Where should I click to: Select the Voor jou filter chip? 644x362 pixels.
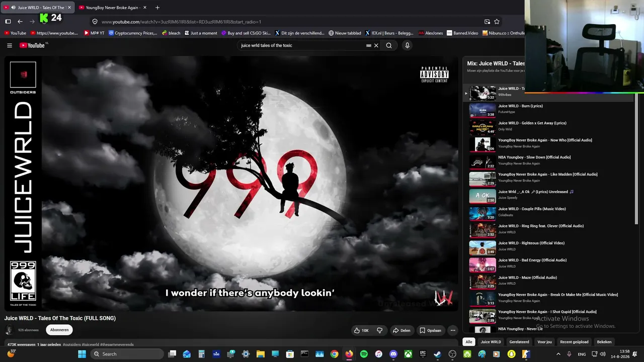tap(544, 342)
